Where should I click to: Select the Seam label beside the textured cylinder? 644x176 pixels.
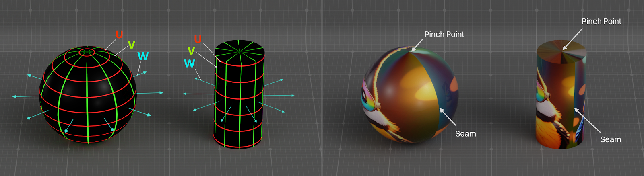pyautogui.click(x=610, y=139)
